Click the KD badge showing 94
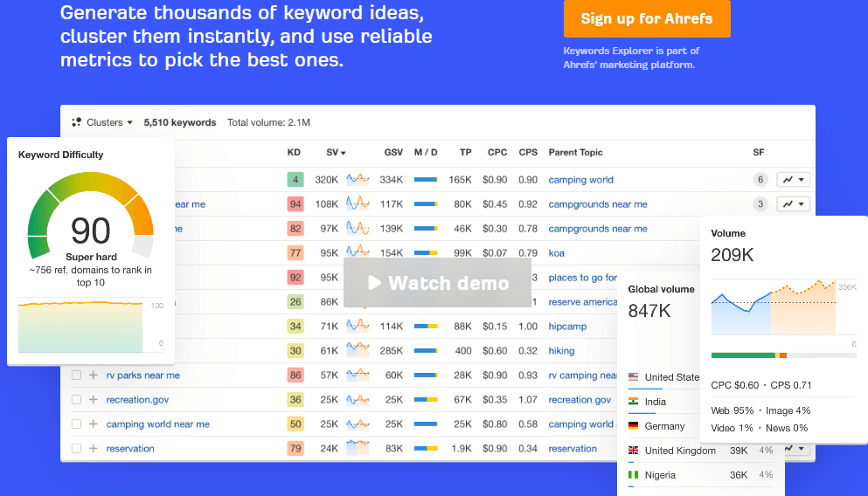The height and width of the screenshot is (496, 868). click(x=295, y=204)
